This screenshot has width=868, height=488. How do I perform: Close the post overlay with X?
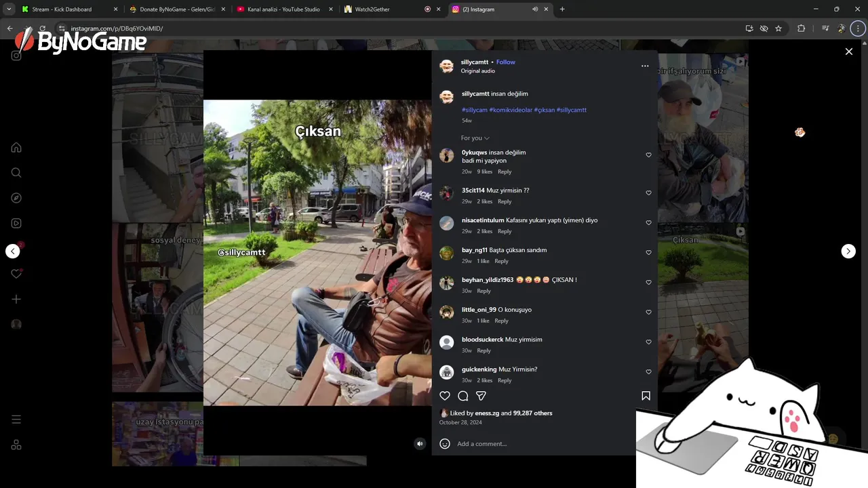pyautogui.click(x=848, y=52)
